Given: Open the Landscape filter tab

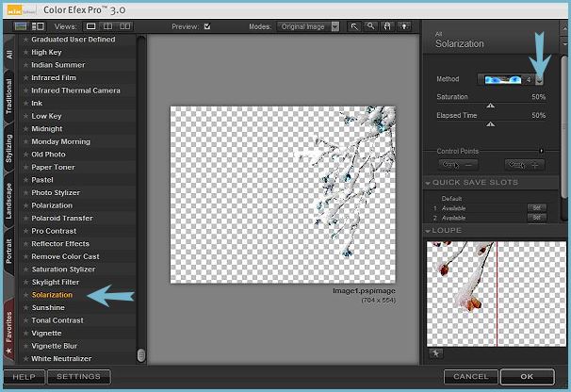Looking at the screenshot, I should (x=9, y=201).
